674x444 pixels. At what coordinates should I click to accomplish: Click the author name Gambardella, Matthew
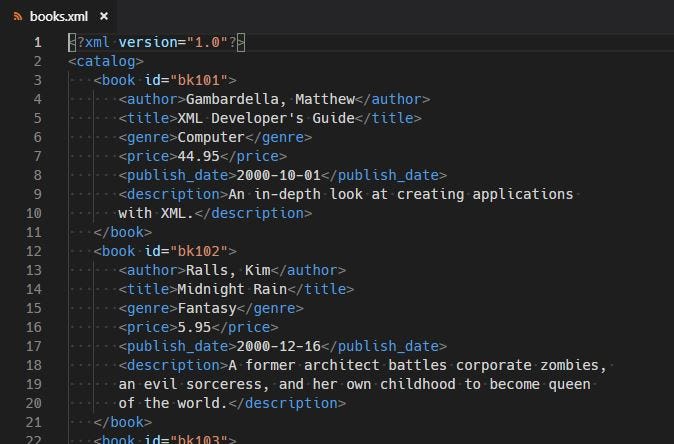click(270, 99)
